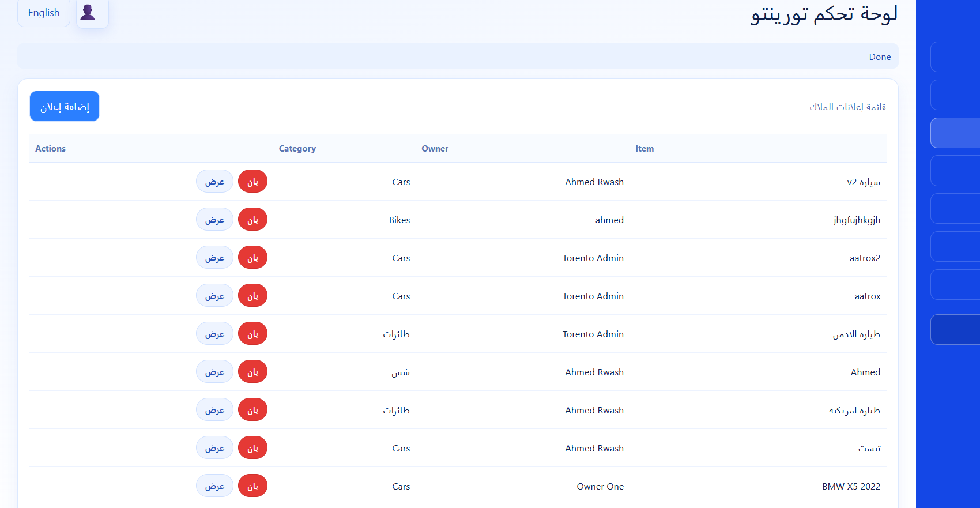
Task: View the طياره امريكيه listing
Action: (x=214, y=410)
